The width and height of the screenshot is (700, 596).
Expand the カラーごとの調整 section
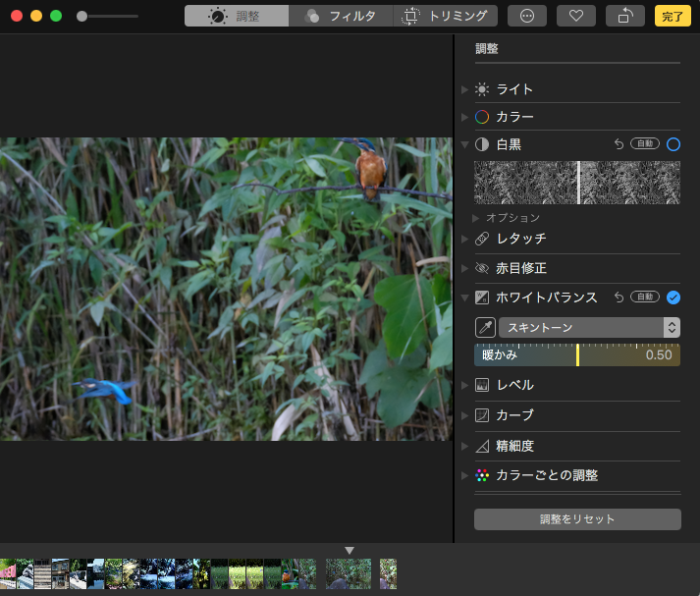pos(464,475)
